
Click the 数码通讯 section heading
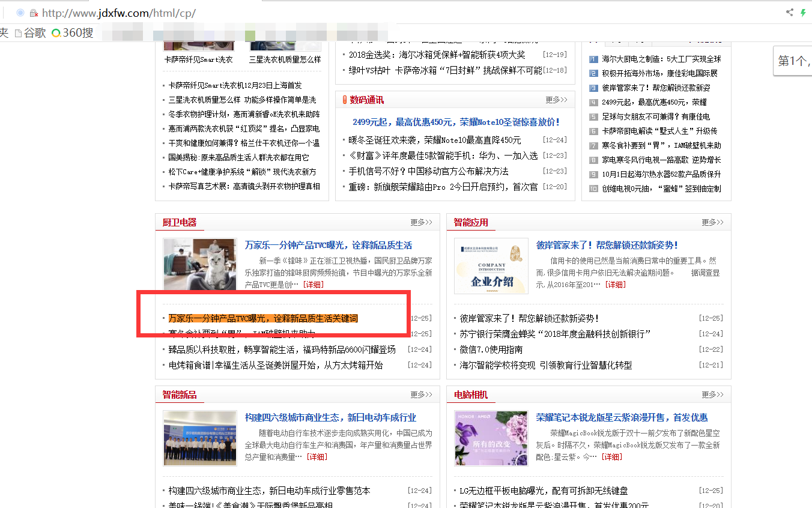point(366,100)
